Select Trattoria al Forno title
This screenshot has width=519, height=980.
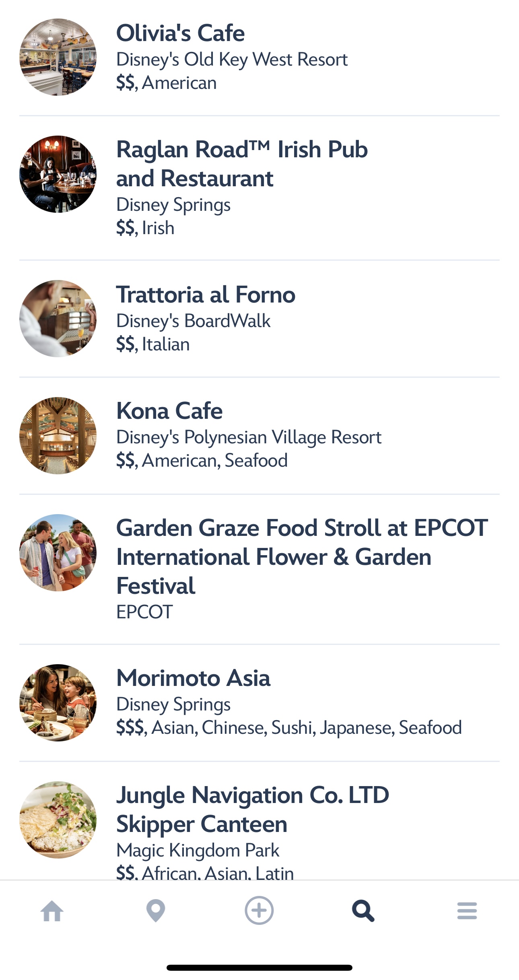pyautogui.click(x=206, y=294)
